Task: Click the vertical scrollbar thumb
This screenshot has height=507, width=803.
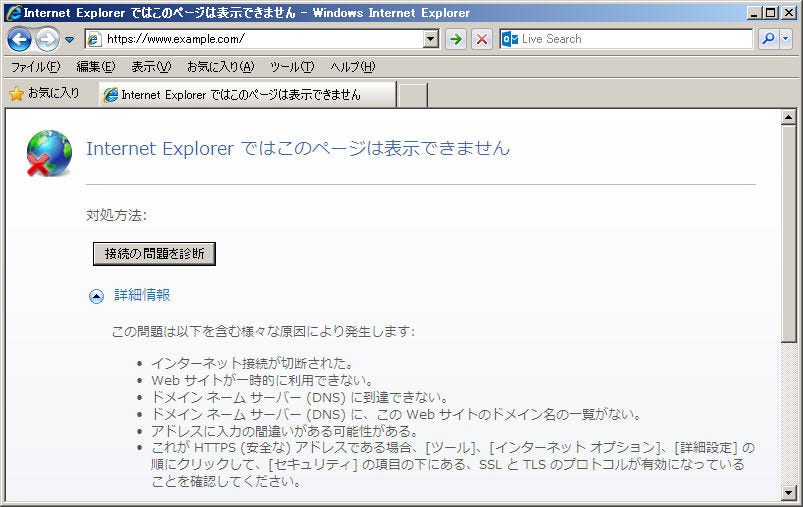Action: coord(788,234)
